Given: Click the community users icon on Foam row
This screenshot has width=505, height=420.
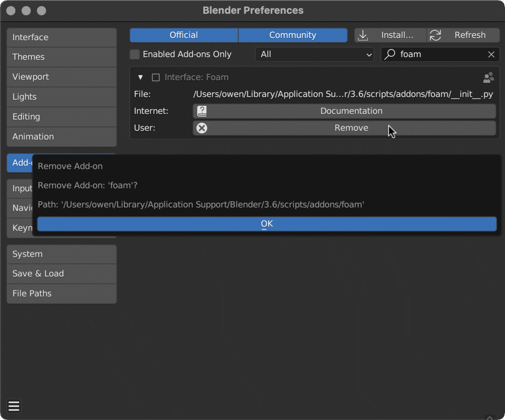Looking at the screenshot, I should point(489,77).
